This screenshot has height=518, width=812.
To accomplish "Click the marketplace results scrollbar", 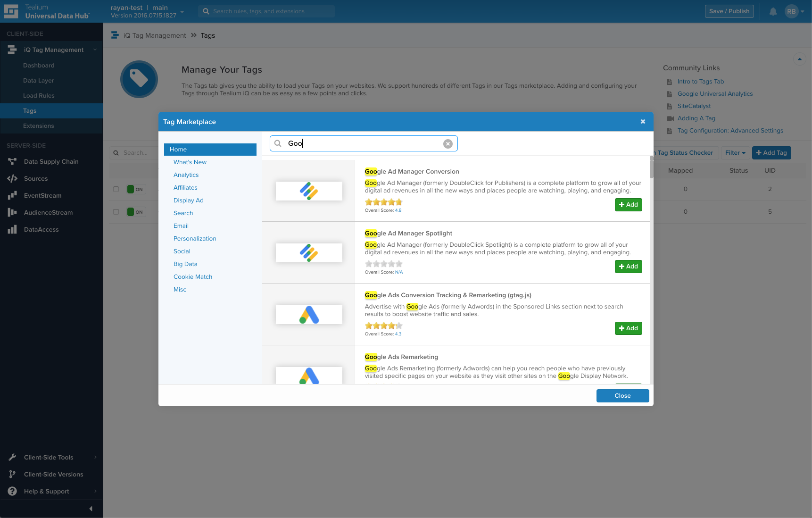I will pos(652,167).
